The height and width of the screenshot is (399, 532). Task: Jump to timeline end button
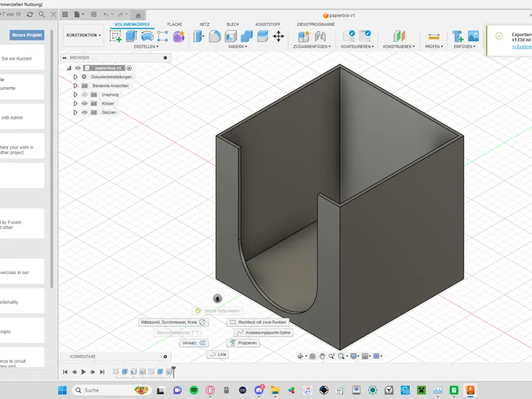[x=102, y=372]
